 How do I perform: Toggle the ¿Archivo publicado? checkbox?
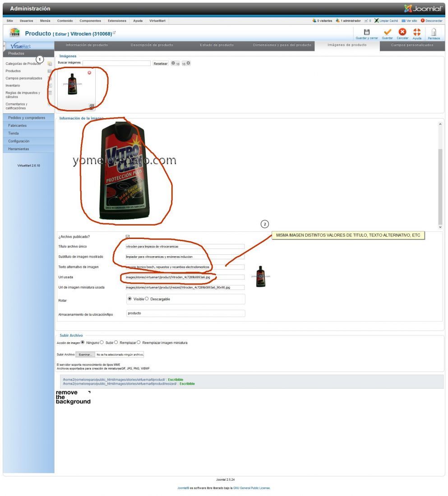point(128,237)
